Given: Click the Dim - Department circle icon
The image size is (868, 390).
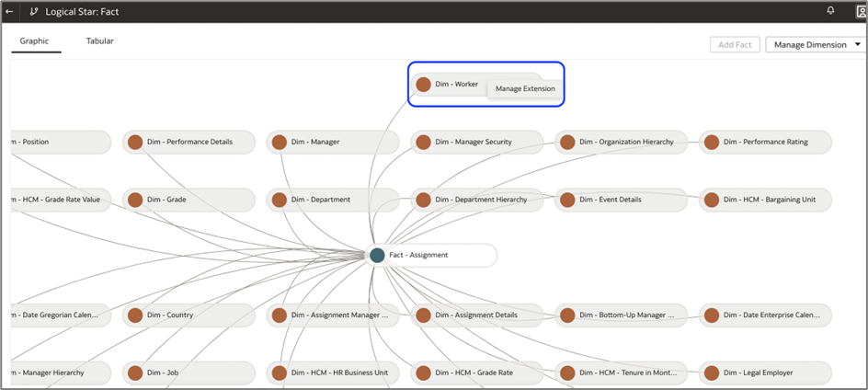Looking at the screenshot, I should pyautogui.click(x=280, y=200).
